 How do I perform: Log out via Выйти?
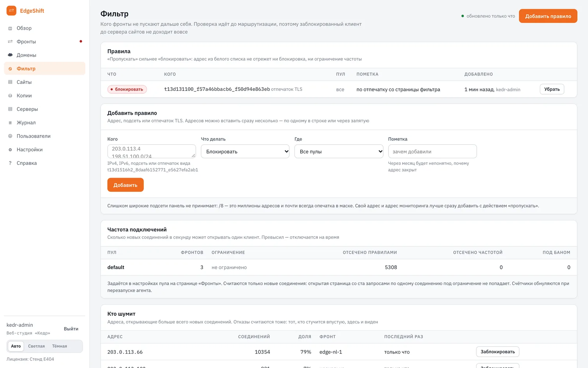point(71,329)
